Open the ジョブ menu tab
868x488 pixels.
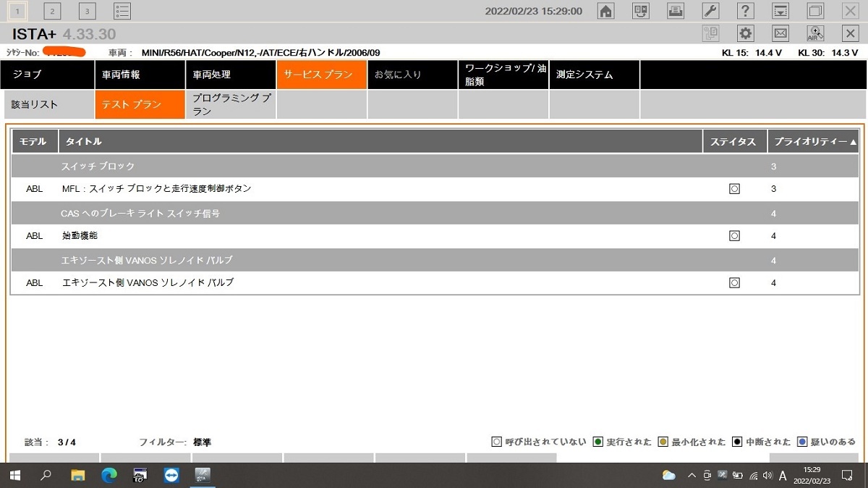48,75
